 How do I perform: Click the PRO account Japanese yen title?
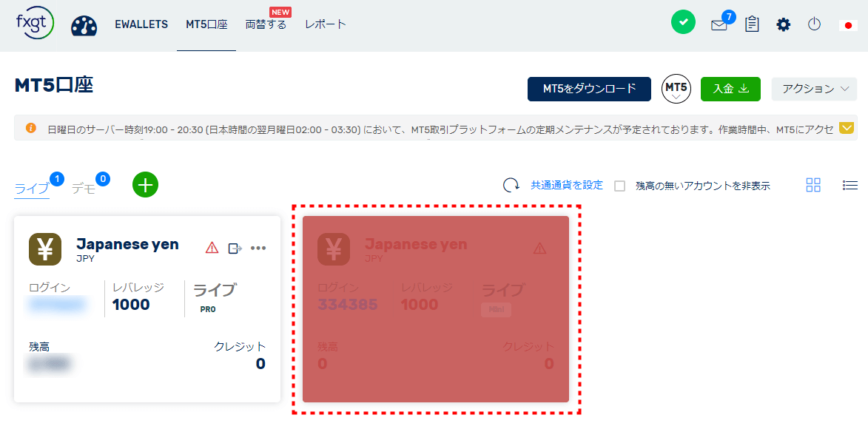coord(127,244)
